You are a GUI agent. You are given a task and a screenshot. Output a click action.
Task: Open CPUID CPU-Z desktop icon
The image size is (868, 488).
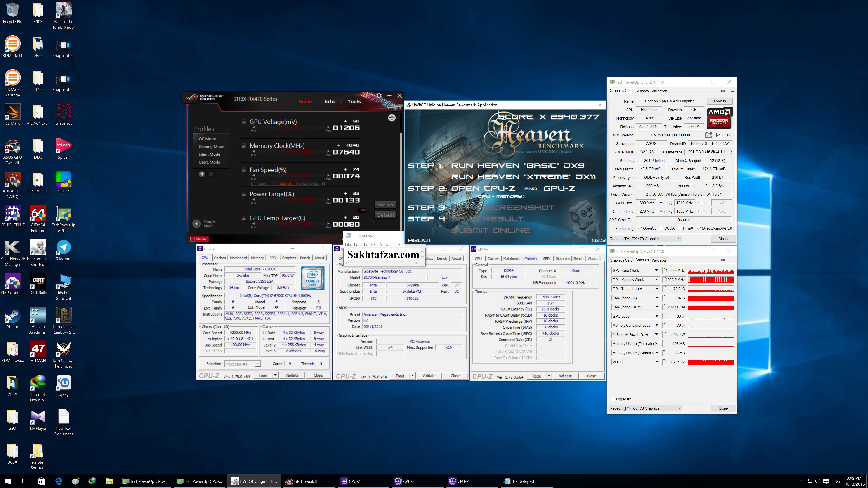[12, 216]
